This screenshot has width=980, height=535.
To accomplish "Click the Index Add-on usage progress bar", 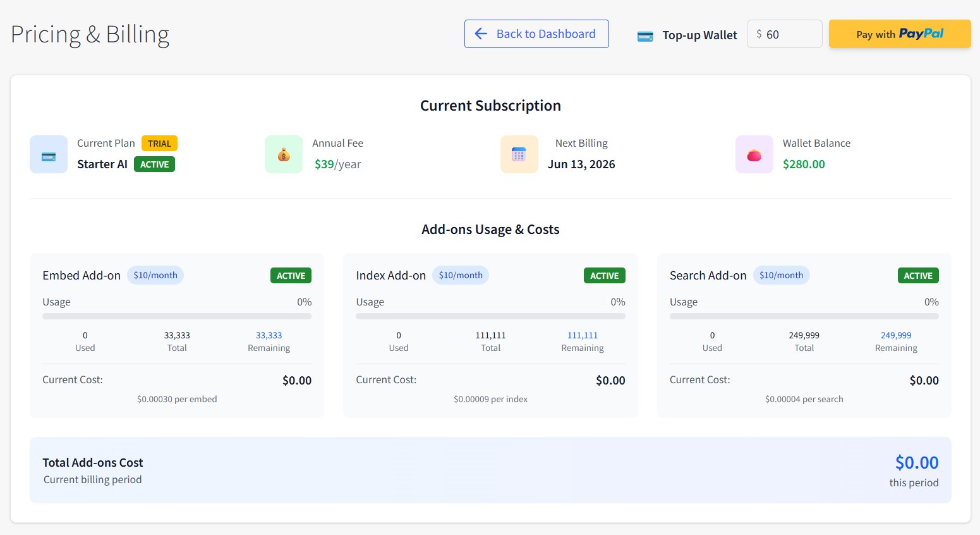I will tap(490, 316).
